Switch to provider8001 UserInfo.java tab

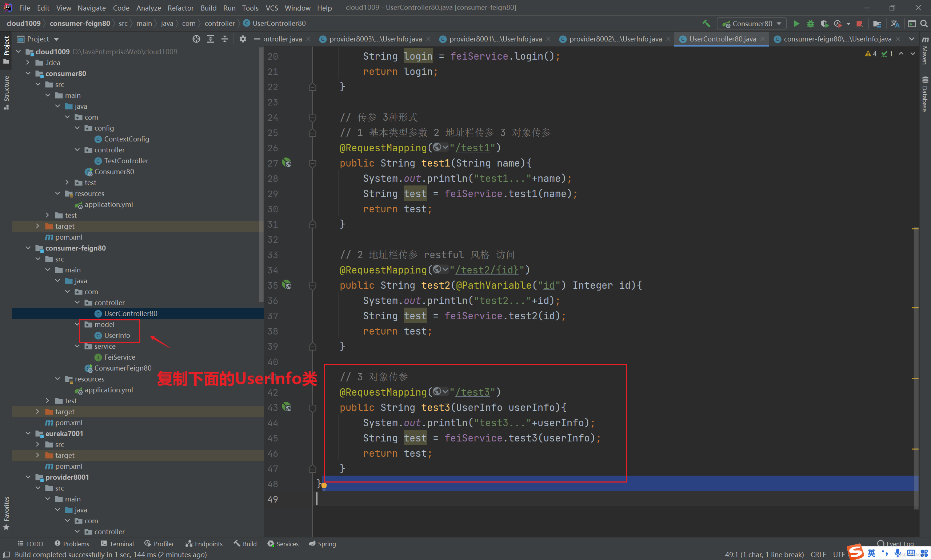point(495,39)
